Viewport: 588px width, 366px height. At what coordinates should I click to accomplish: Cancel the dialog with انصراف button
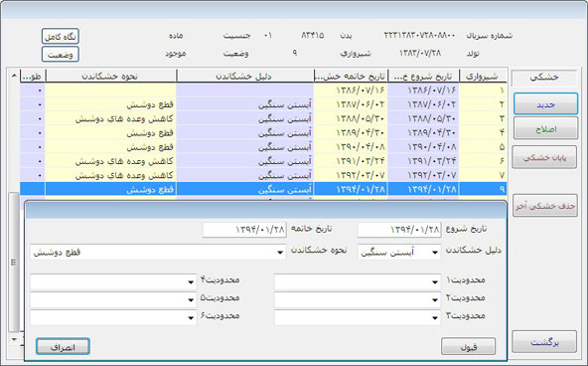63,346
